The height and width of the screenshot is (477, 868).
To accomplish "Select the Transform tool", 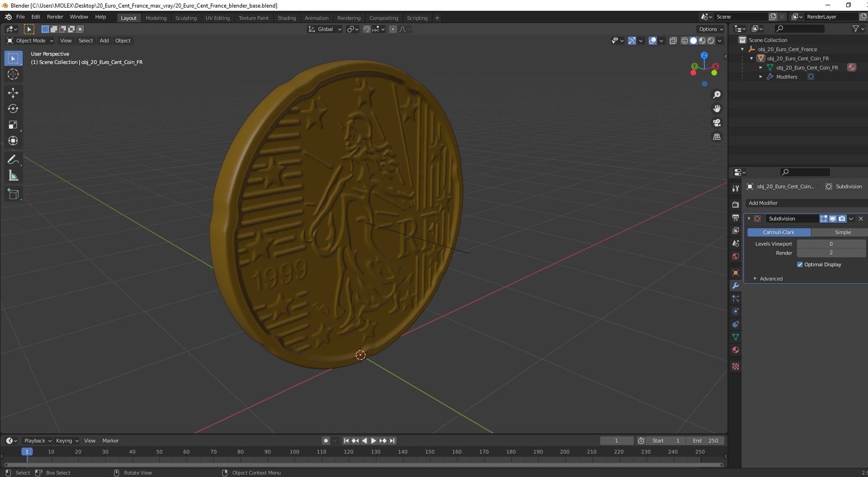I will coord(13,141).
